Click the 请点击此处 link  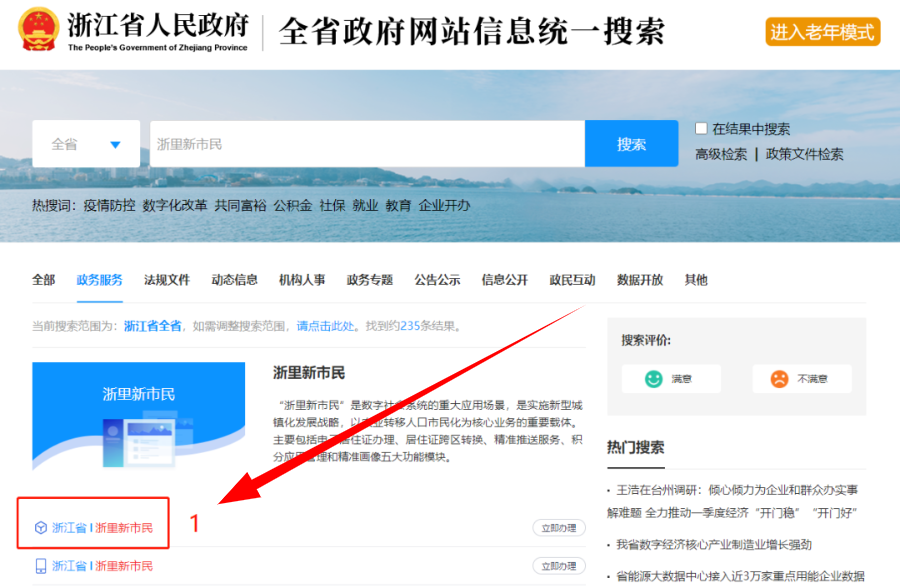tap(325, 326)
